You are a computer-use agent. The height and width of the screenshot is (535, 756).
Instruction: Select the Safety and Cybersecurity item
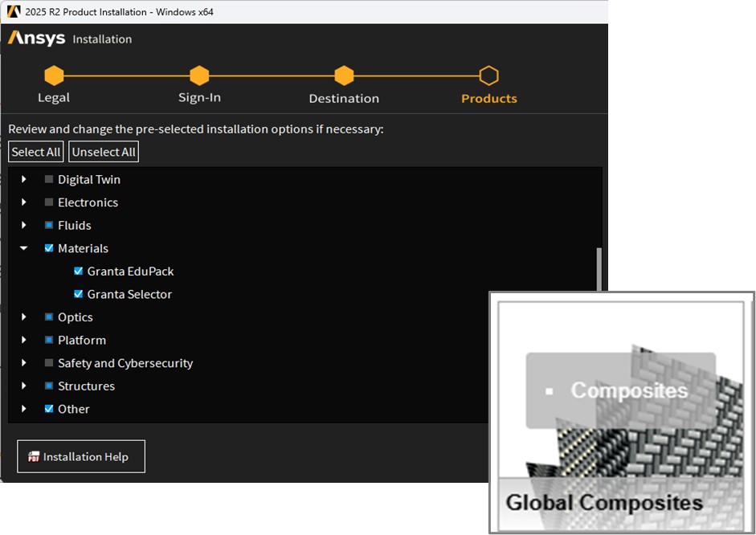[x=125, y=363]
